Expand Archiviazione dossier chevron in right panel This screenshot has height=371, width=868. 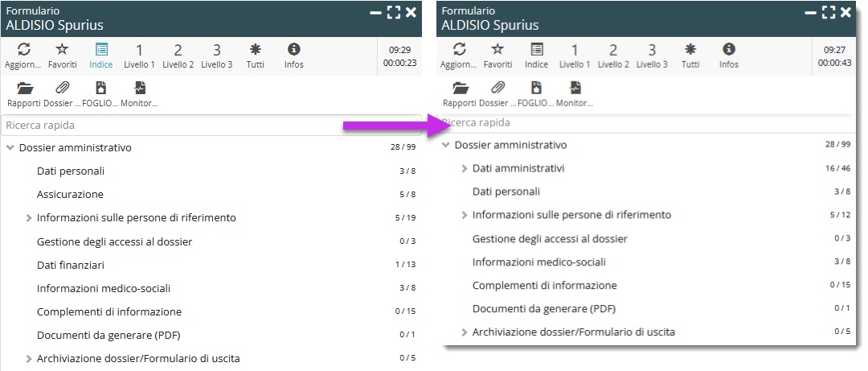pos(465,332)
